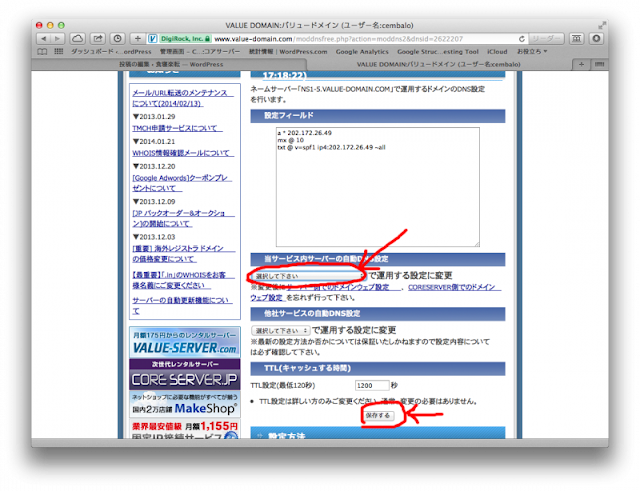This screenshot has height=491, width=640.
Task: Open the 他社サービス 選択して下さい dropdown
Action: (280, 331)
